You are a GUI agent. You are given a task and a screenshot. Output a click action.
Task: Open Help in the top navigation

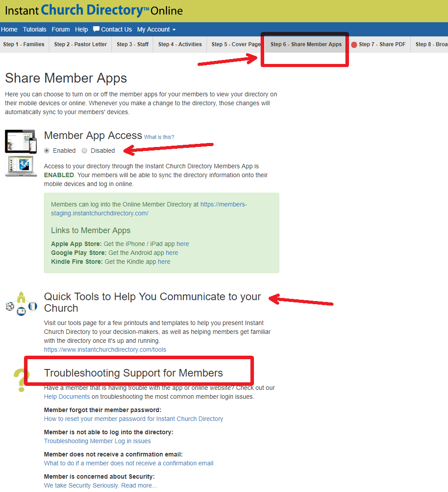[81, 29]
